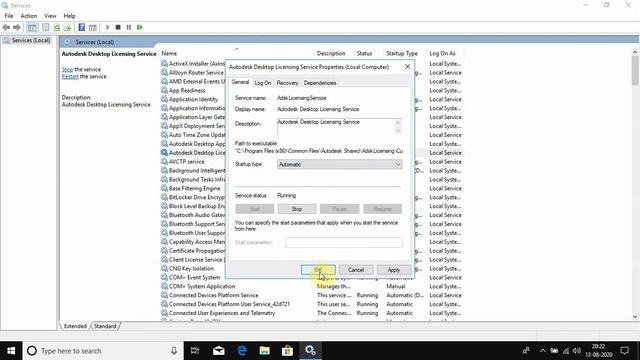
Task: Select the COM+ System Application row
Action: pos(311,286)
